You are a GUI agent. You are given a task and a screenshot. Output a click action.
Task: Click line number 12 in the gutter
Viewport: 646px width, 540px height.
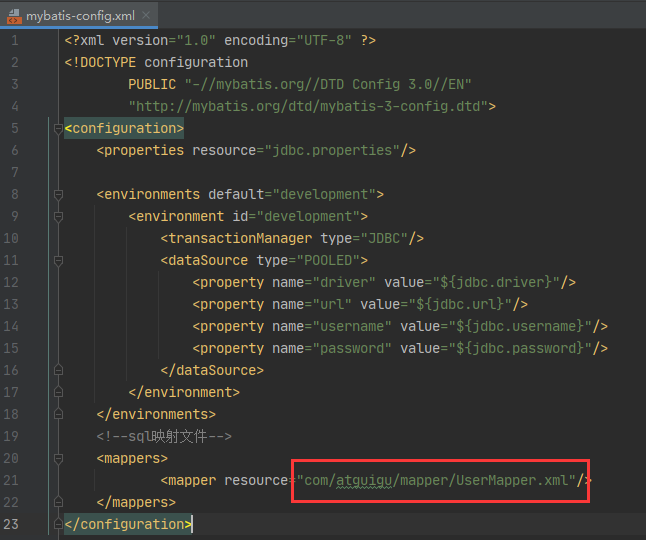[11, 282]
